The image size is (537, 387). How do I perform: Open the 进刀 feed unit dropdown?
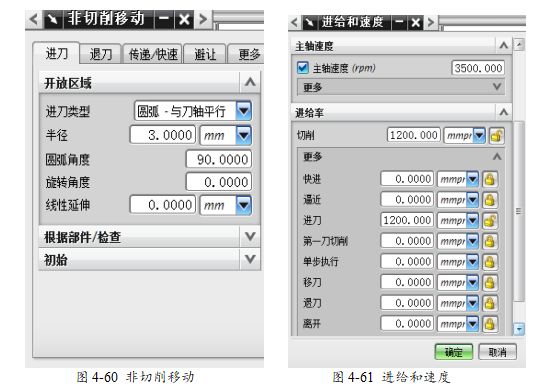coord(472,221)
